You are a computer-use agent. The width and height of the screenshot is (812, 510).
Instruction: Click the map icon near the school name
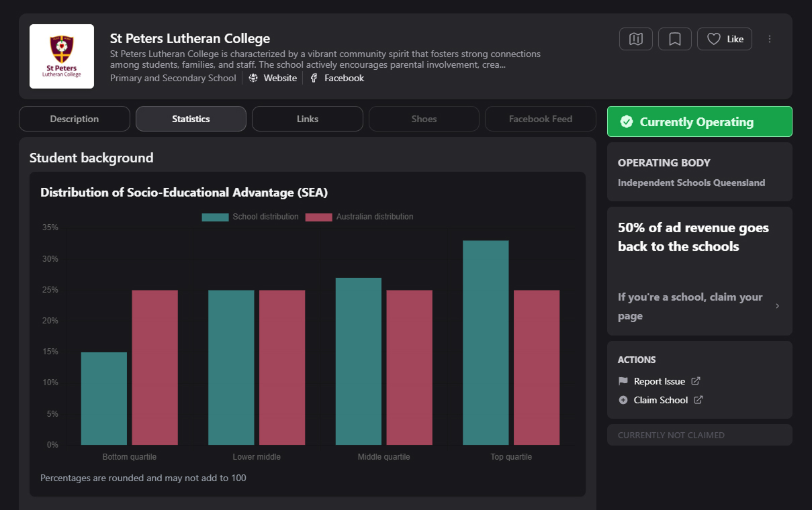pyautogui.click(x=635, y=39)
